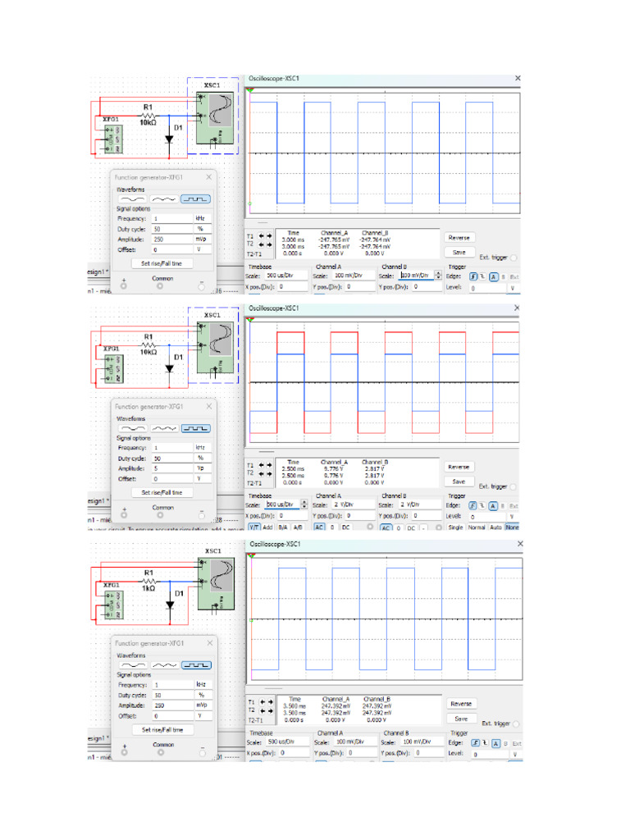Switch to B/A mode in 2 V/Div oscilloscope

click(x=283, y=527)
